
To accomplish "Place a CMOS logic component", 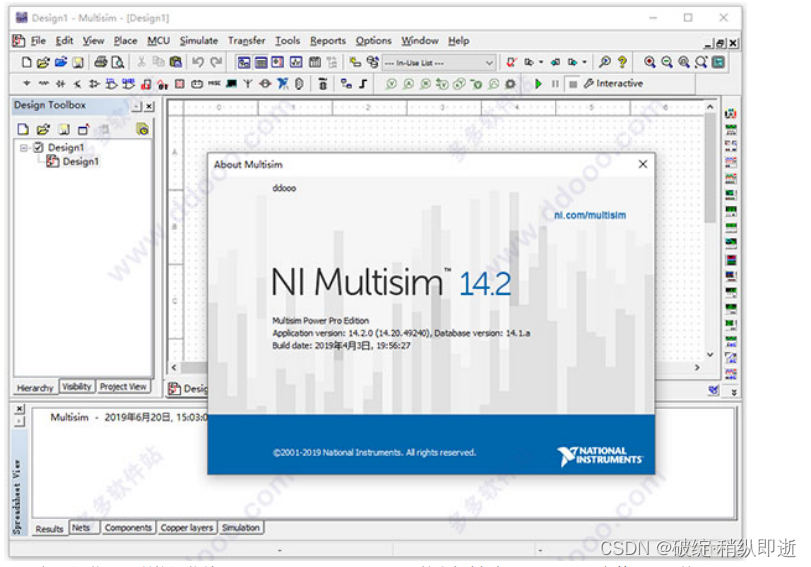I will click(128, 83).
